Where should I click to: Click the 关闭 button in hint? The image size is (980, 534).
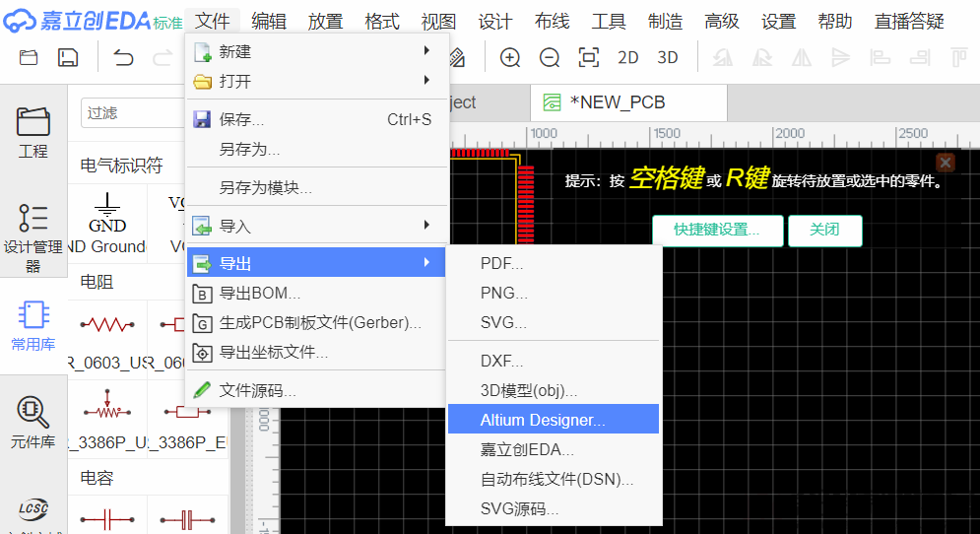click(x=825, y=231)
